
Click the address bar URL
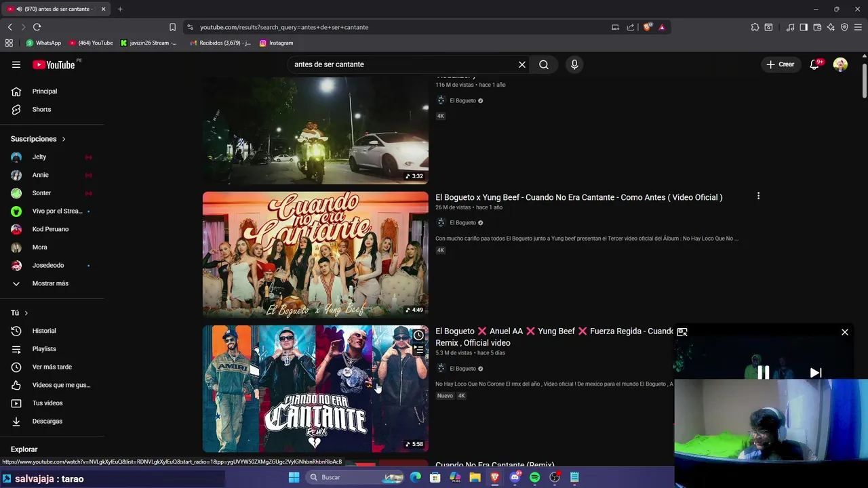283,27
